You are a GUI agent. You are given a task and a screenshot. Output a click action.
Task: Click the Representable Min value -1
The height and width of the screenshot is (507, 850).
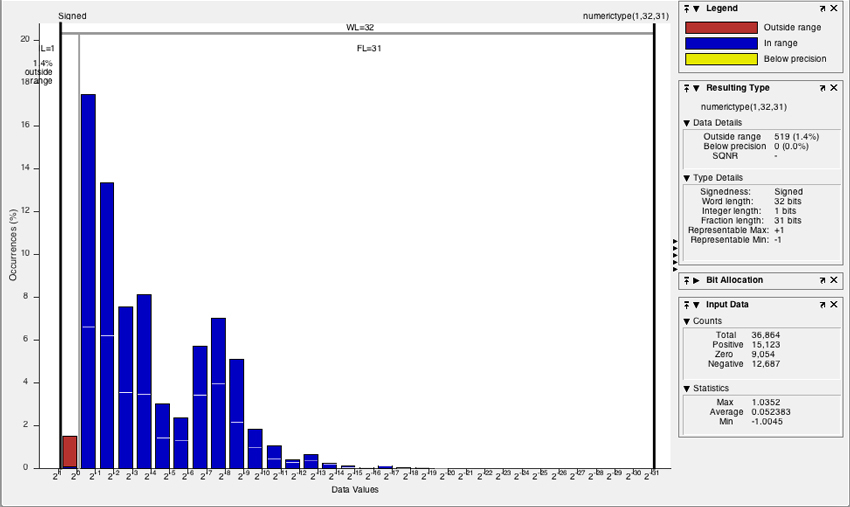point(778,240)
